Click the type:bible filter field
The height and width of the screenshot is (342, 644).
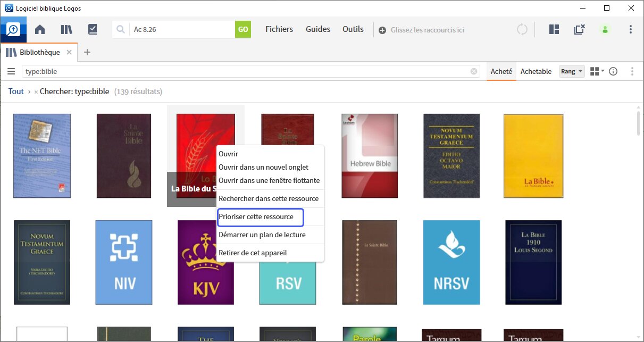250,71
